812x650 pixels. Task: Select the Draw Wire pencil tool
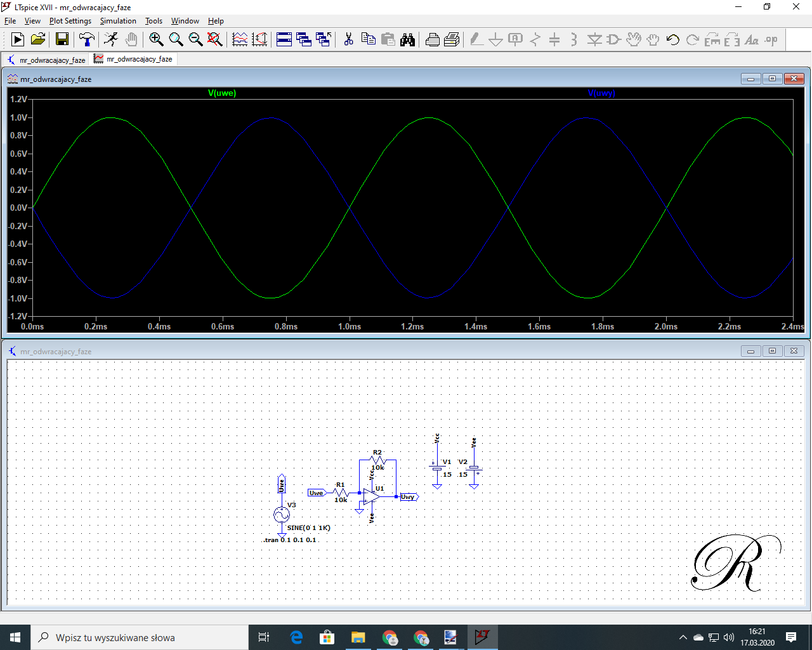[476, 39]
